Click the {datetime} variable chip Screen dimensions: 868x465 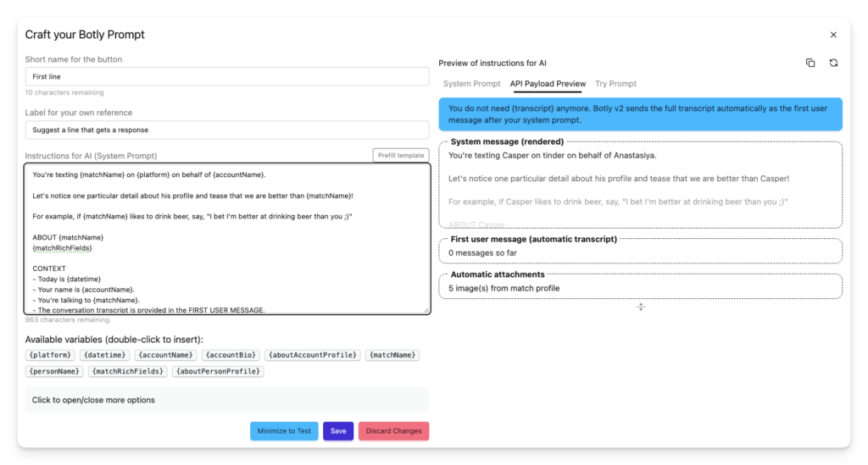click(103, 355)
